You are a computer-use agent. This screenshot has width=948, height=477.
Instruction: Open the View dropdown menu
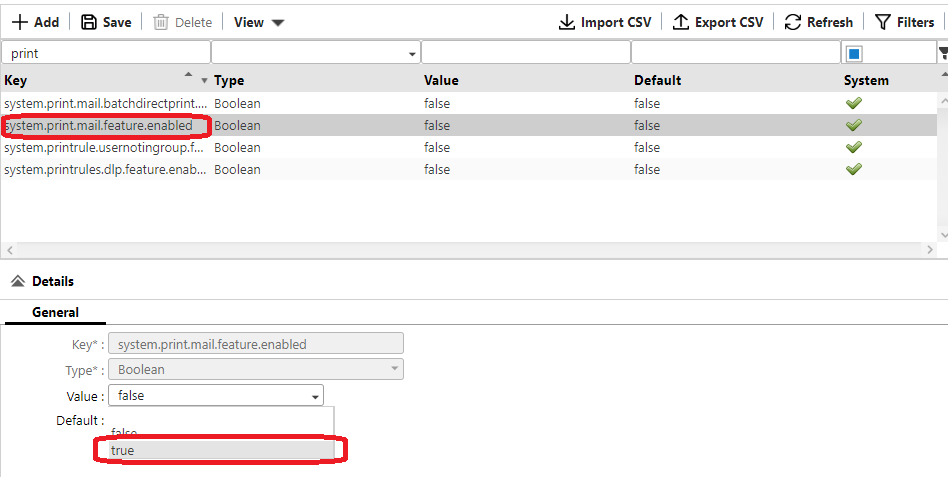coord(259,22)
